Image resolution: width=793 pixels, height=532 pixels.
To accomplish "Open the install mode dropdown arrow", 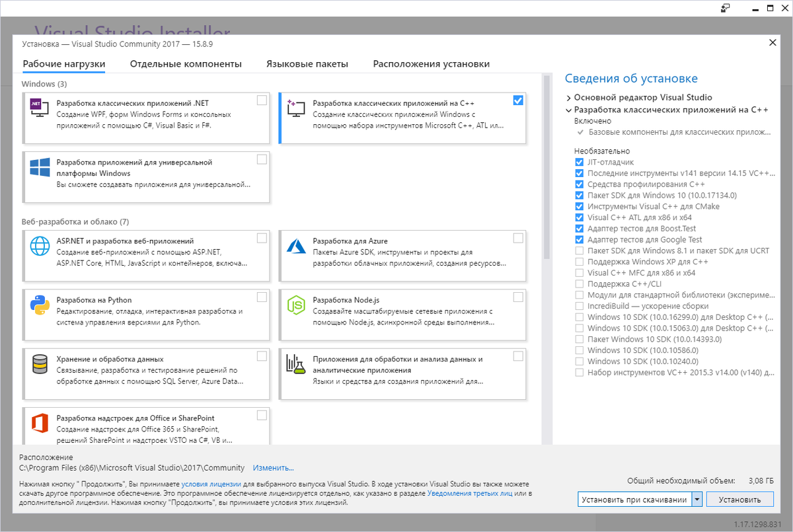I will point(697,500).
